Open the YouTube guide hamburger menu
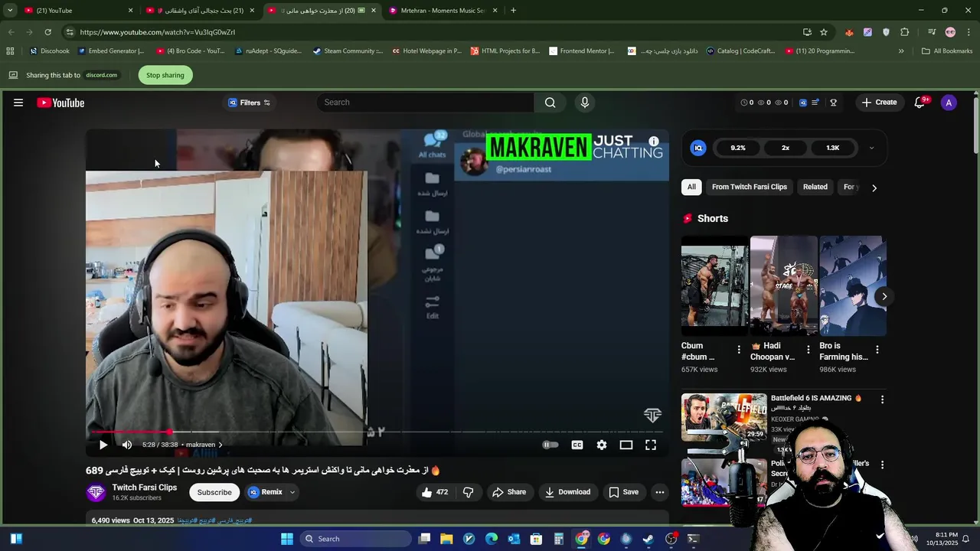 pyautogui.click(x=18, y=103)
